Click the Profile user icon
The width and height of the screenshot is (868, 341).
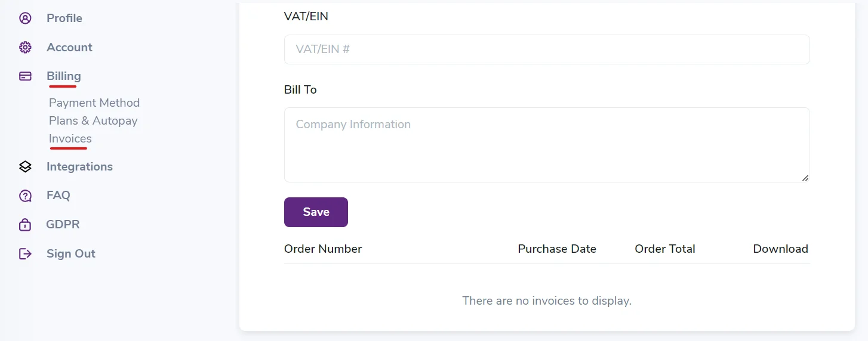coord(25,18)
